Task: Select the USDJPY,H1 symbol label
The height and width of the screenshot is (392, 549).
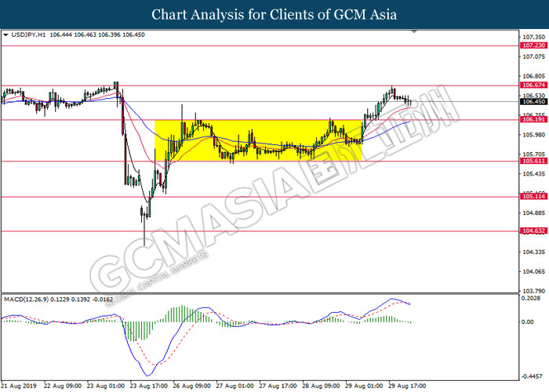Action: point(28,35)
